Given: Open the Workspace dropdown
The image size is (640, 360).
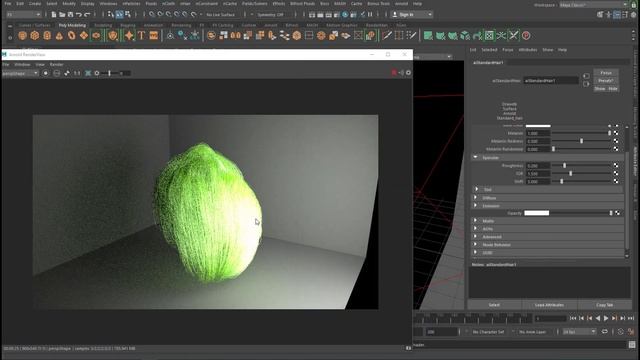Looking at the screenshot, I should [593, 4].
